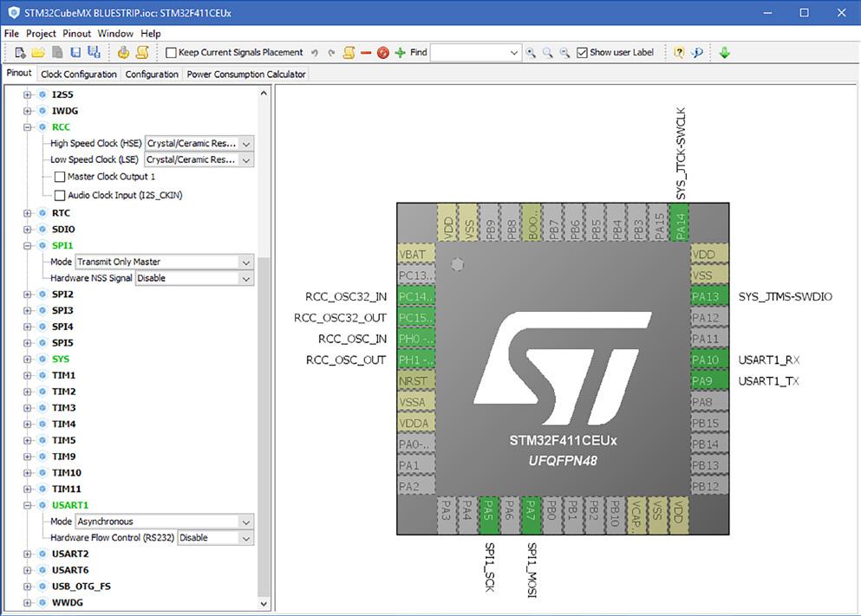Switch to Power Consumption Calculator tab
The width and height of the screenshot is (861, 616).
point(246,74)
